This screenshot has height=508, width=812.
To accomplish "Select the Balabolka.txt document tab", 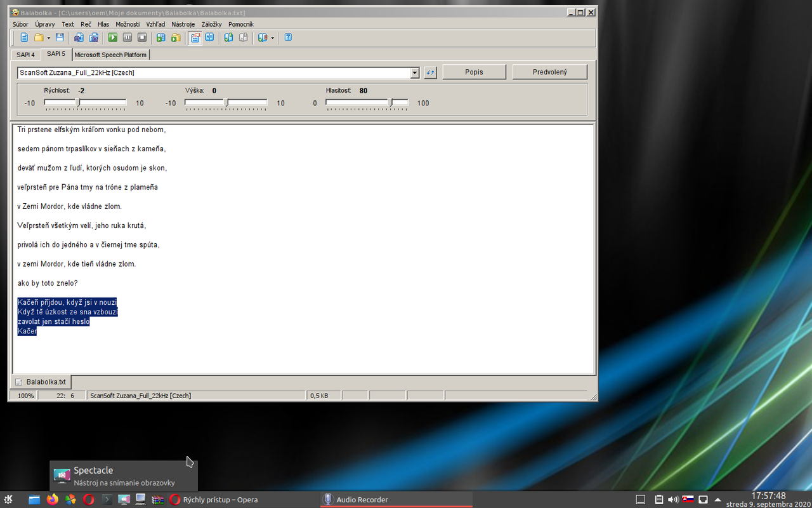I will click(x=41, y=382).
